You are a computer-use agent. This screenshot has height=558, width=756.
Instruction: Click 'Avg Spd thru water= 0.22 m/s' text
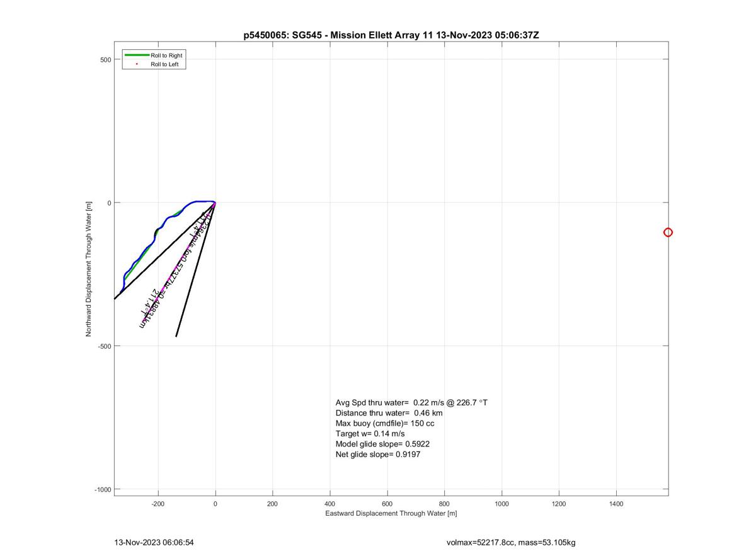click(411, 402)
